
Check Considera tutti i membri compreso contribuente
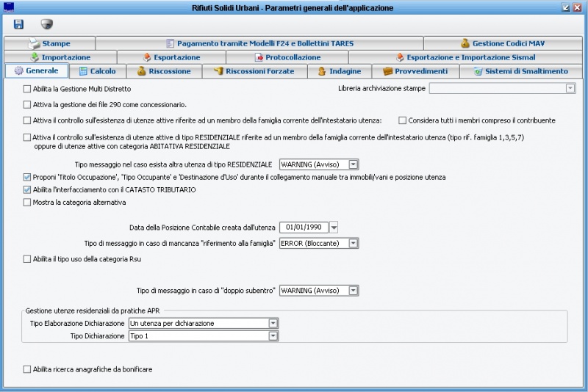(402, 120)
